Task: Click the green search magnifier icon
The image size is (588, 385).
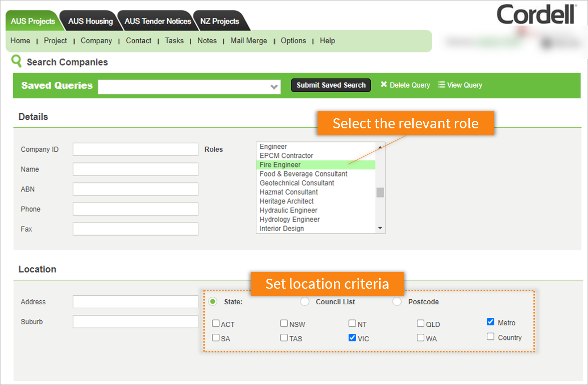Action: point(17,61)
